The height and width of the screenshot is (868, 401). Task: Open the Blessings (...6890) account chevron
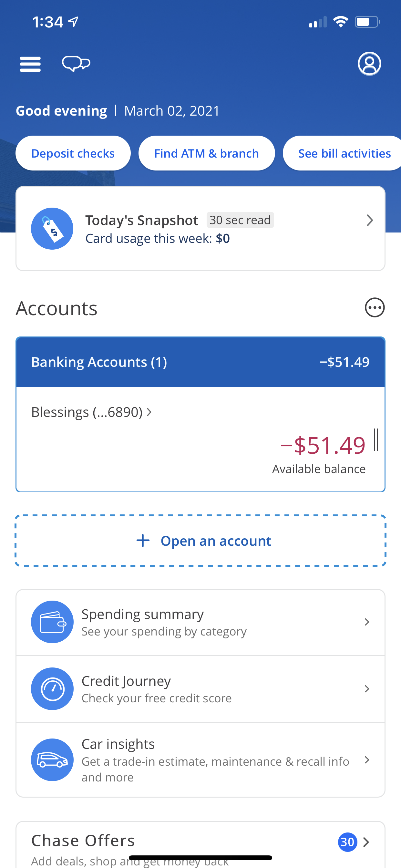coord(149,412)
